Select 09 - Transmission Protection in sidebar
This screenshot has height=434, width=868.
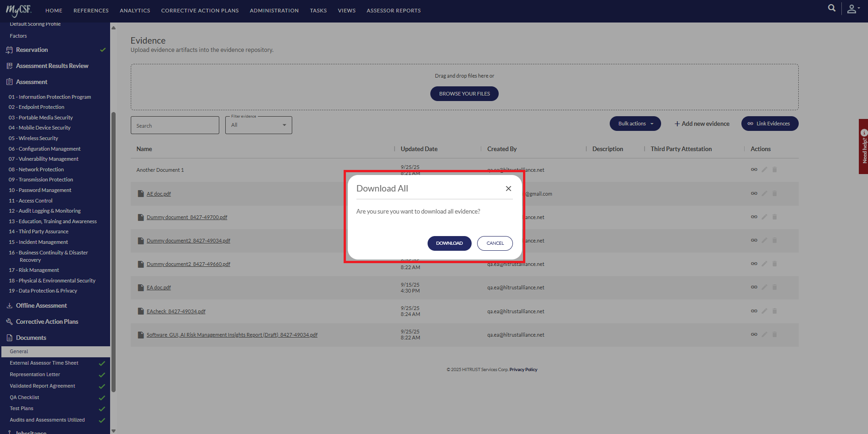pyautogui.click(x=41, y=180)
